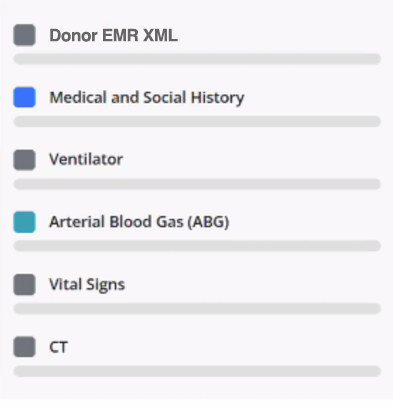This screenshot has width=393, height=410.
Task: Select the Donor EMR XML label
Action: point(113,35)
